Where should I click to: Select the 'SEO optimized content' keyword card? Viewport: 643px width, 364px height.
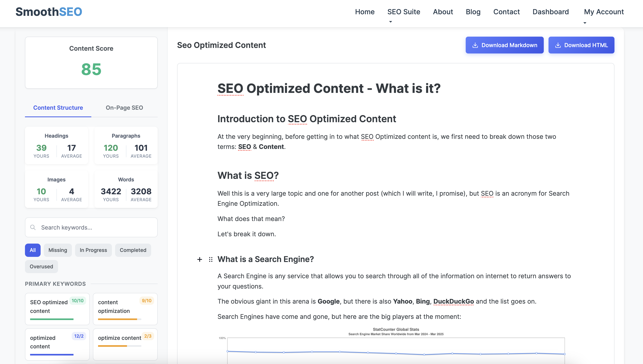coord(57,309)
